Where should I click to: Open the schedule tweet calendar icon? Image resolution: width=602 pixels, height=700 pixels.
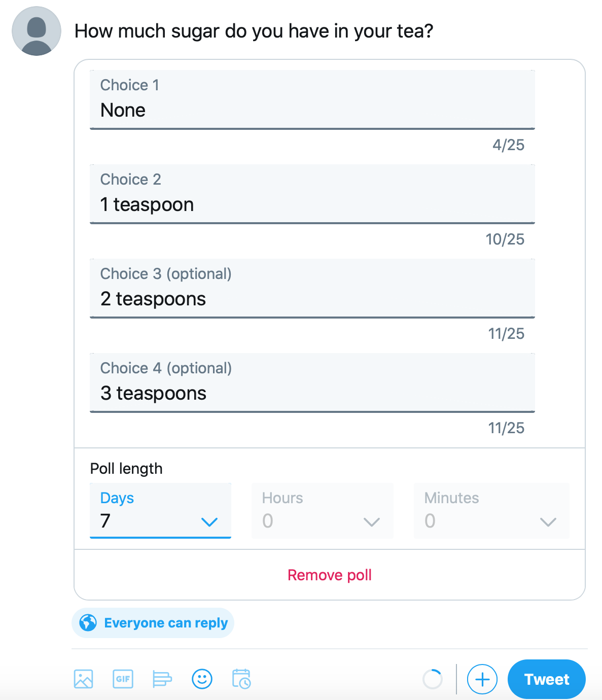tap(241, 679)
